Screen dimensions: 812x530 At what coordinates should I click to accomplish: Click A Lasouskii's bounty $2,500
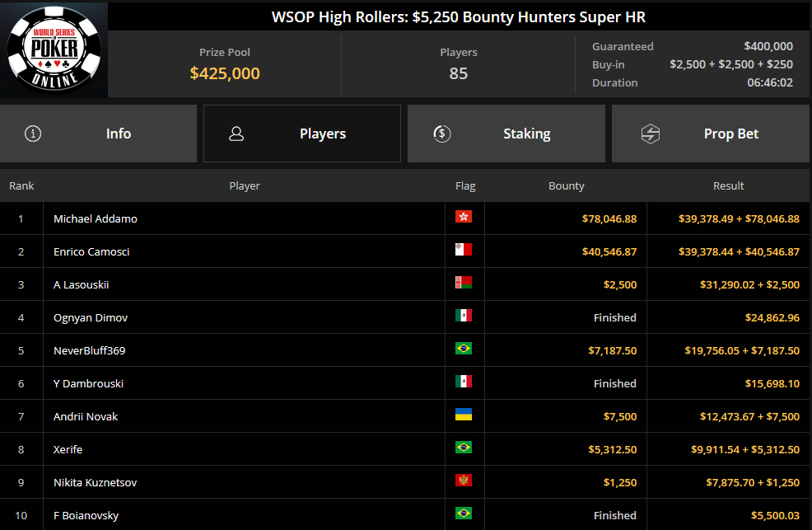[620, 285]
